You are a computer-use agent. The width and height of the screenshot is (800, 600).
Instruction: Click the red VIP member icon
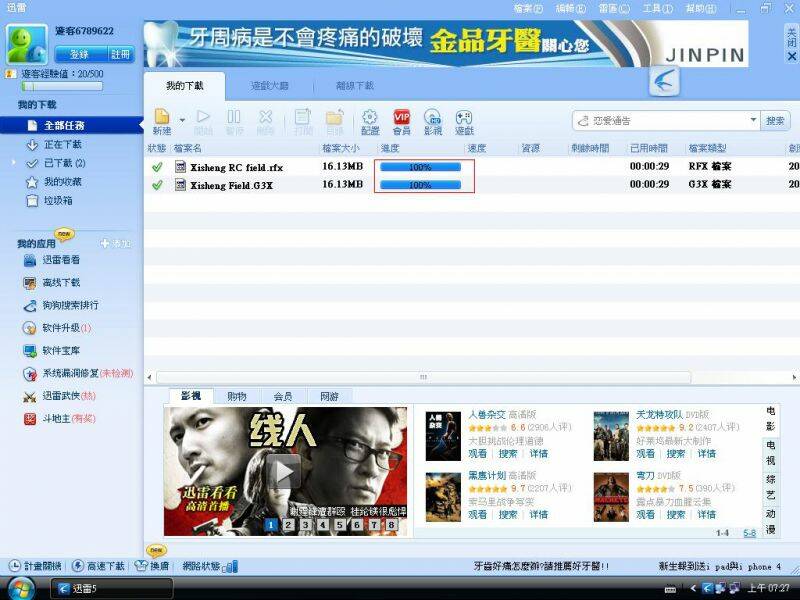click(402, 117)
